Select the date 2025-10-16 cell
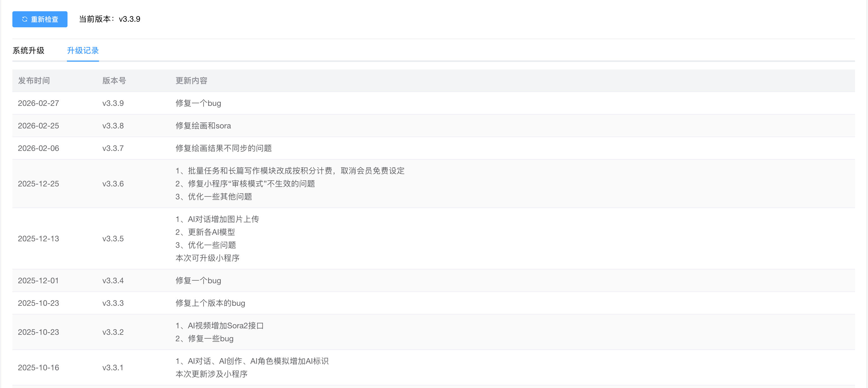Viewport: 868px width, 388px height. [x=39, y=367]
